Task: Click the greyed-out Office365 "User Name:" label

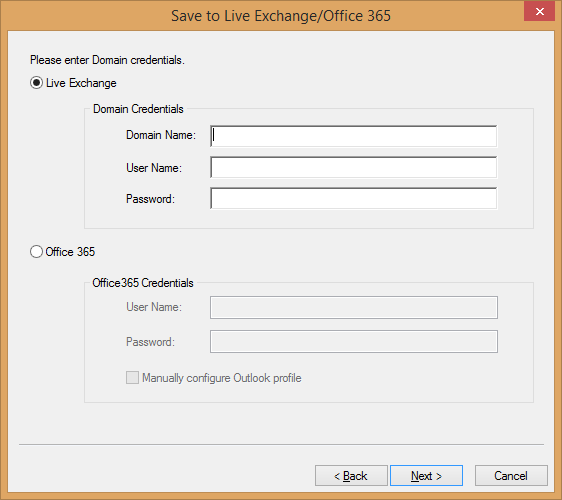Action: tap(154, 307)
